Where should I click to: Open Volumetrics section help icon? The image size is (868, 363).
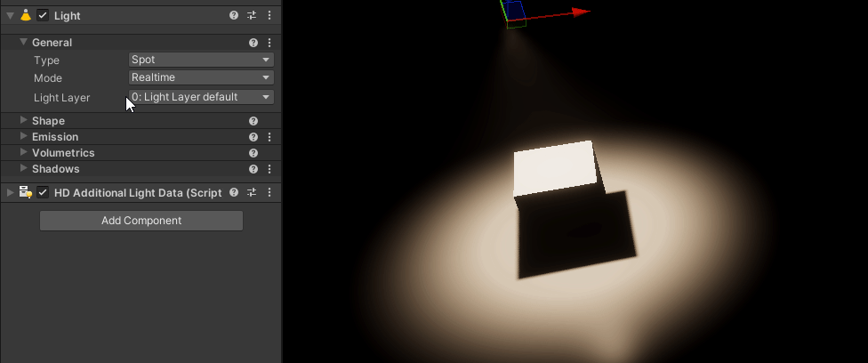point(253,153)
